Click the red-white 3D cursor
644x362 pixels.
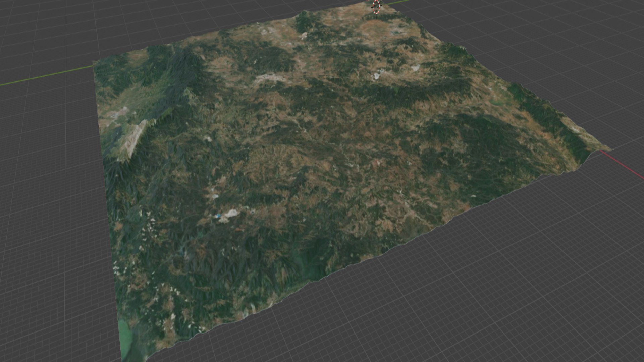[x=376, y=6]
